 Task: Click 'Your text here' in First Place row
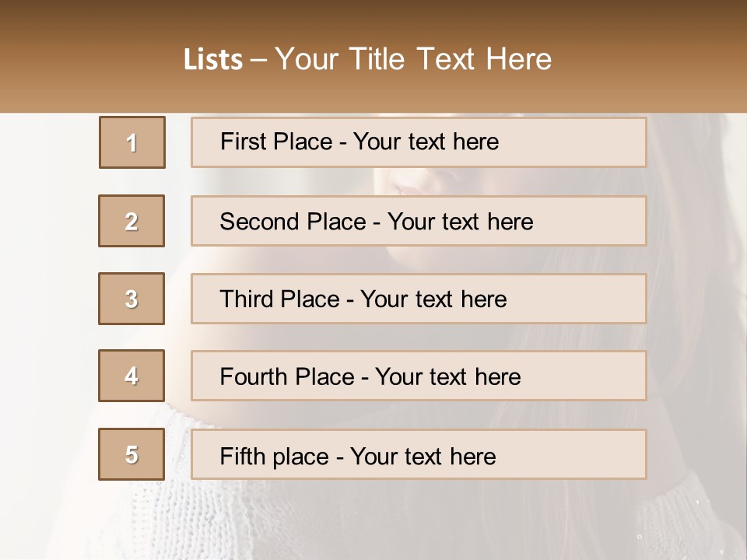point(426,142)
